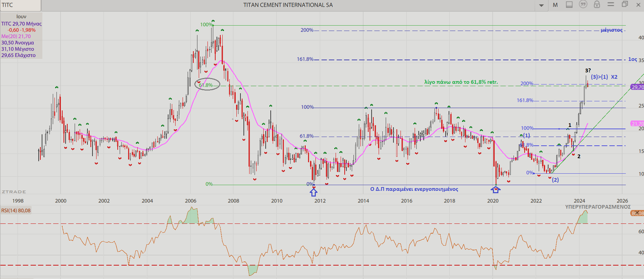Close the chart window with X

[x=638, y=5]
